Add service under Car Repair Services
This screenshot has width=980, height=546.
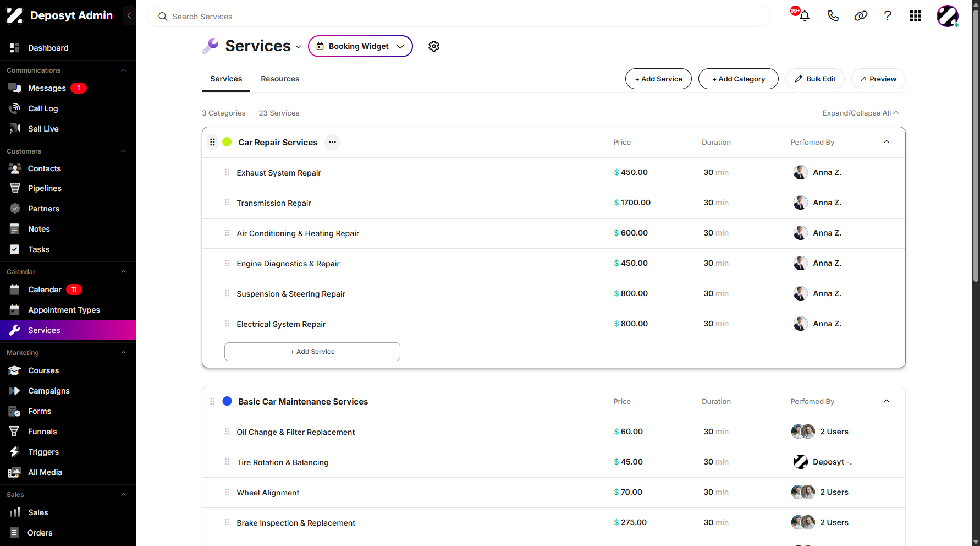coord(312,352)
